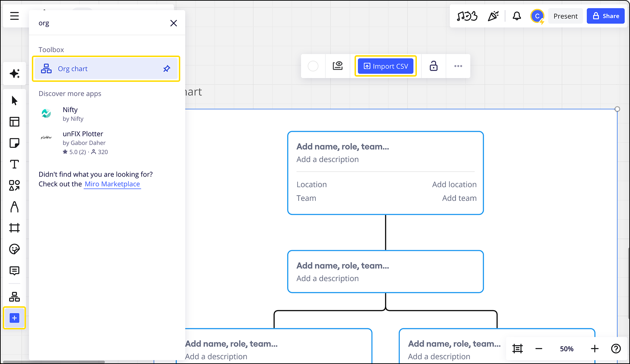Open the color circle picker in toolbar

click(x=313, y=66)
